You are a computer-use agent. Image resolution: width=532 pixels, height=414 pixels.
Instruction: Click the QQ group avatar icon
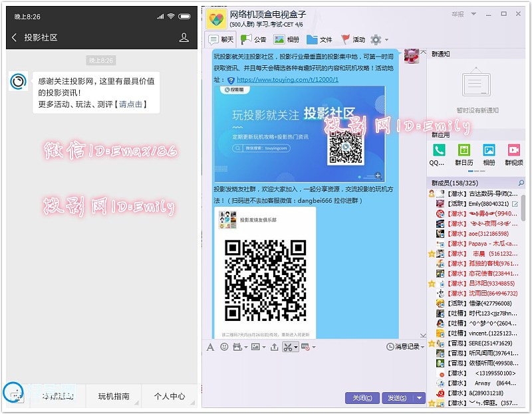pyautogui.click(x=216, y=19)
